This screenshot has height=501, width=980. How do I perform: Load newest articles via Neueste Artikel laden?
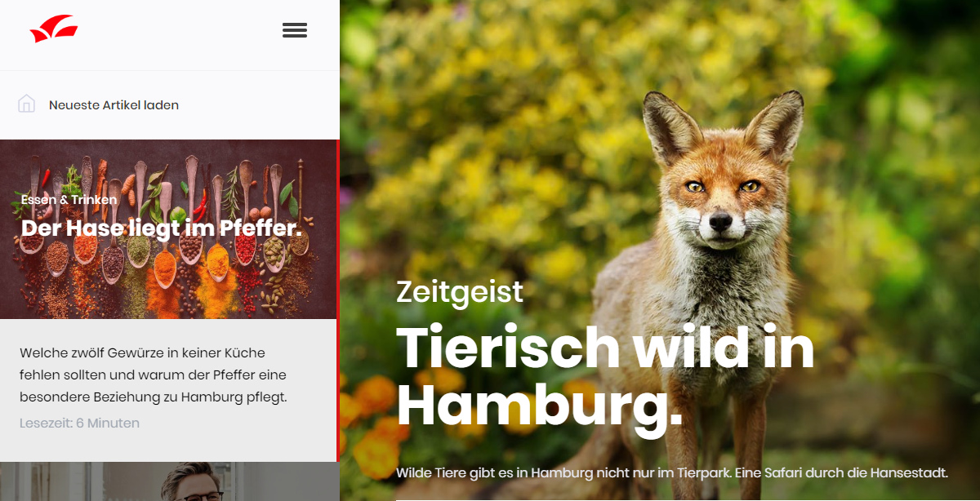pos(114,105)
